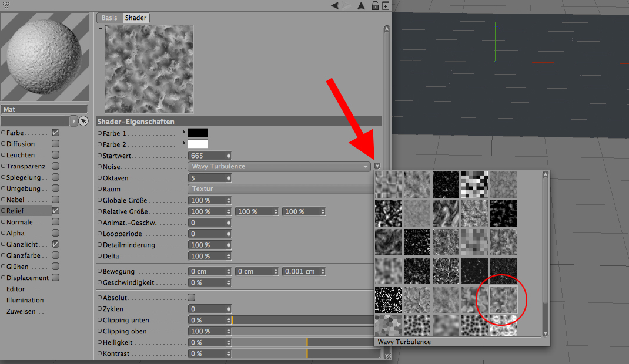Enable the Diffusion channel checkbox
The image size is (629, 364).
[x=56, y=144]
